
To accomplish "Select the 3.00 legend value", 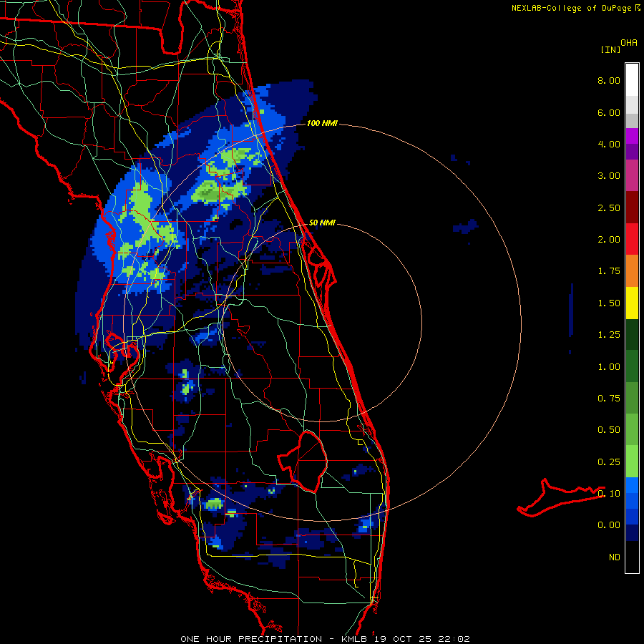I will point(609,176).
